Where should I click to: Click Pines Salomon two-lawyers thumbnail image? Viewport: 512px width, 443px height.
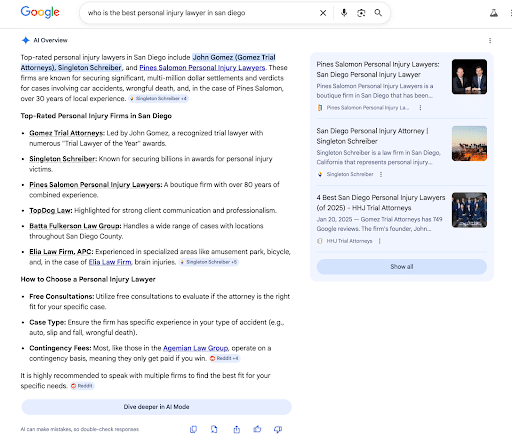tap(469, 77)
